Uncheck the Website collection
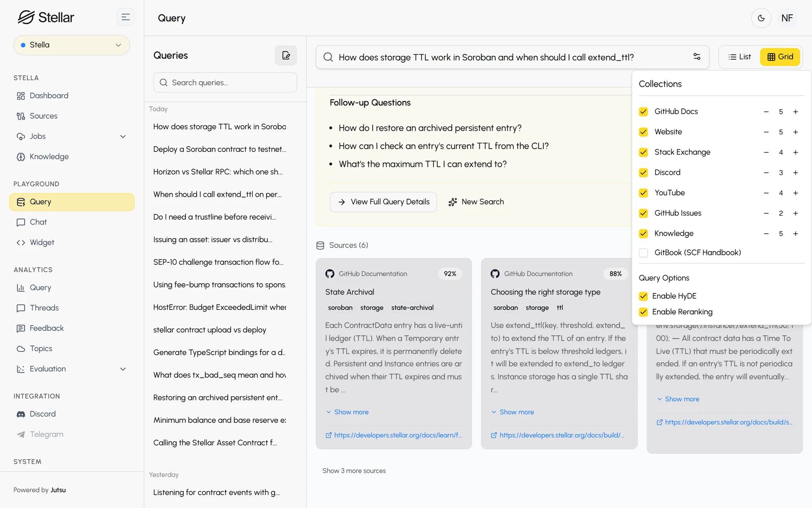 [643, 132]
